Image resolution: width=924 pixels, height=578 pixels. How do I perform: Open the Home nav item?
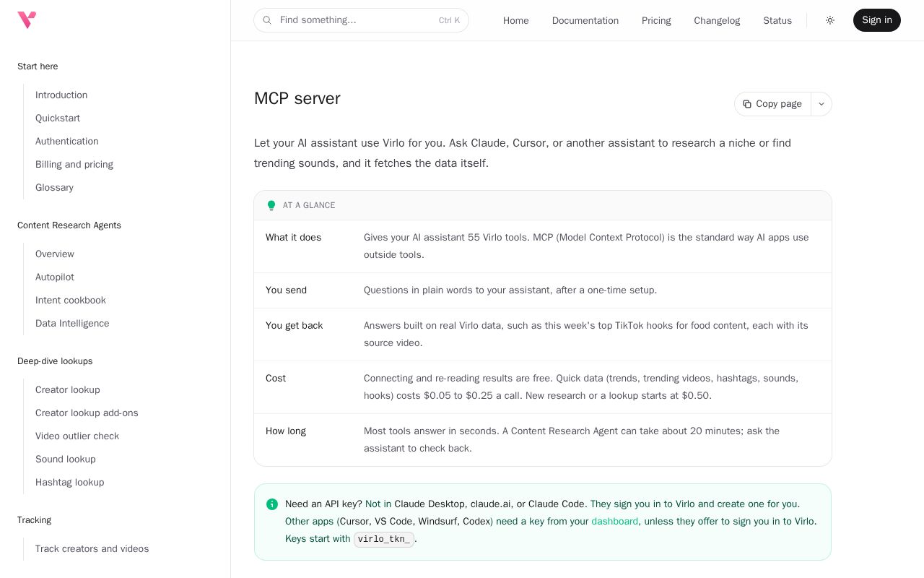[516, 20]
